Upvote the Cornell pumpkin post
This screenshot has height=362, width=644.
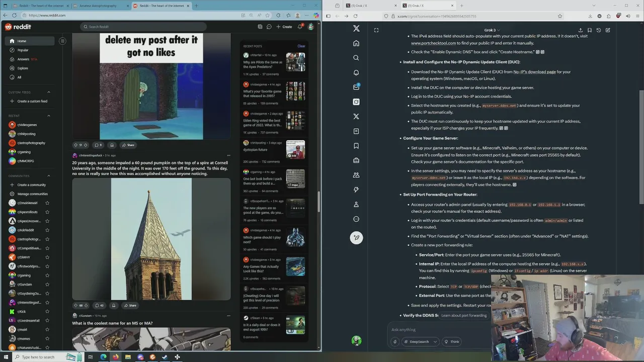pyautogui.click(x=75, y=305)
